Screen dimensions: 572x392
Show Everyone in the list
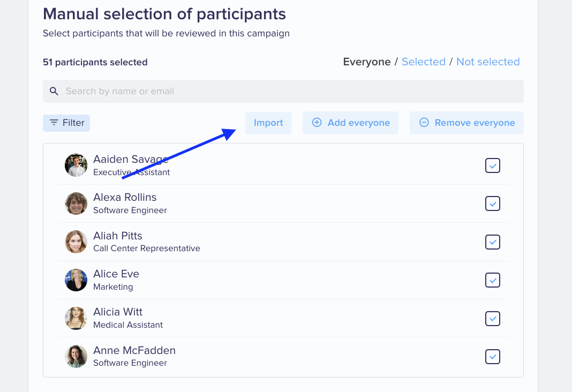pos(367,62)
